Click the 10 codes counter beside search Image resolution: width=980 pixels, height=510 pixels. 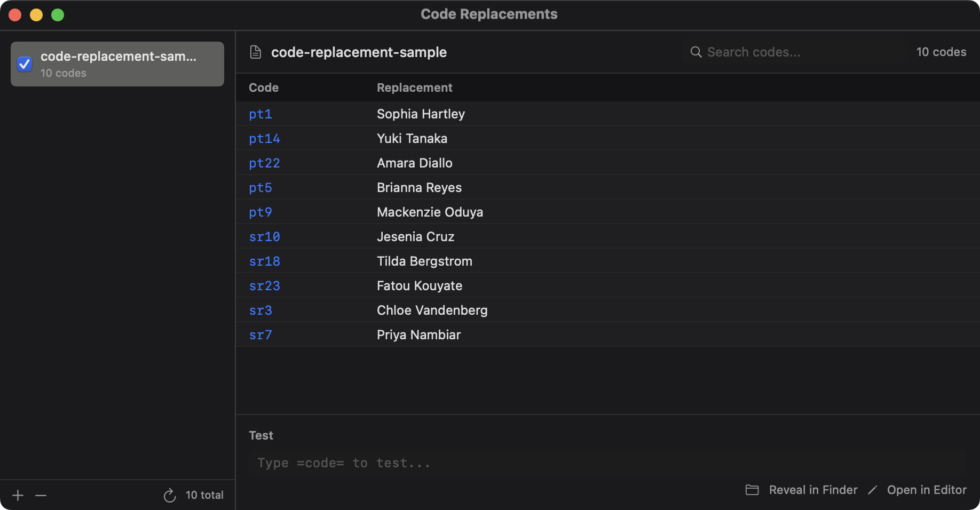click(941, 52)
